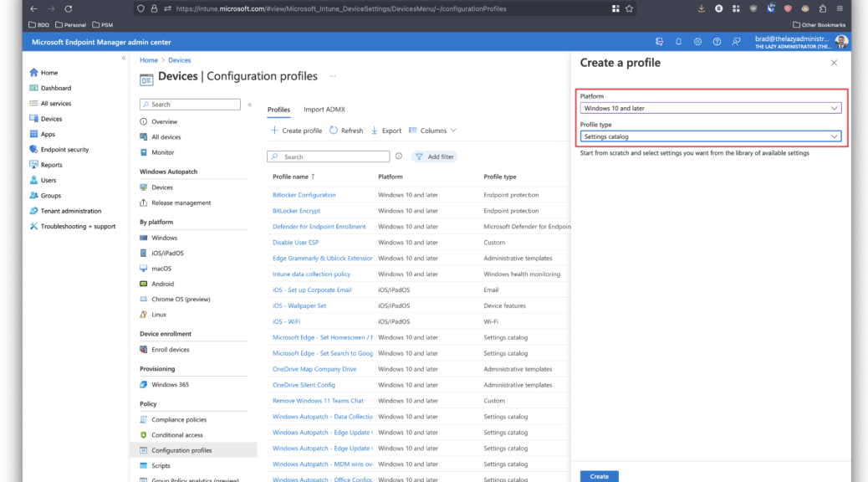The height and width of the screenshot is (482, 868).
Task: Open the Profile type dropdown
Action: (x=710, y=136)
